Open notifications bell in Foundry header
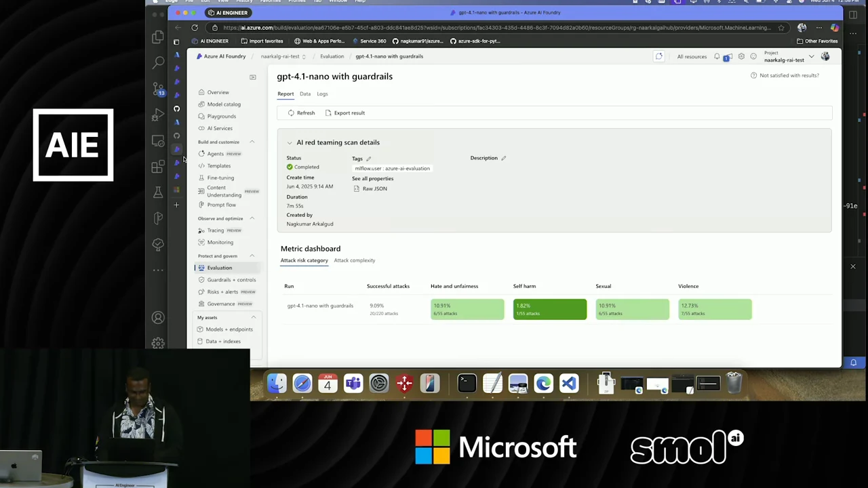The height and width of the screenshot is (488, 868). [x=717, y=56]
